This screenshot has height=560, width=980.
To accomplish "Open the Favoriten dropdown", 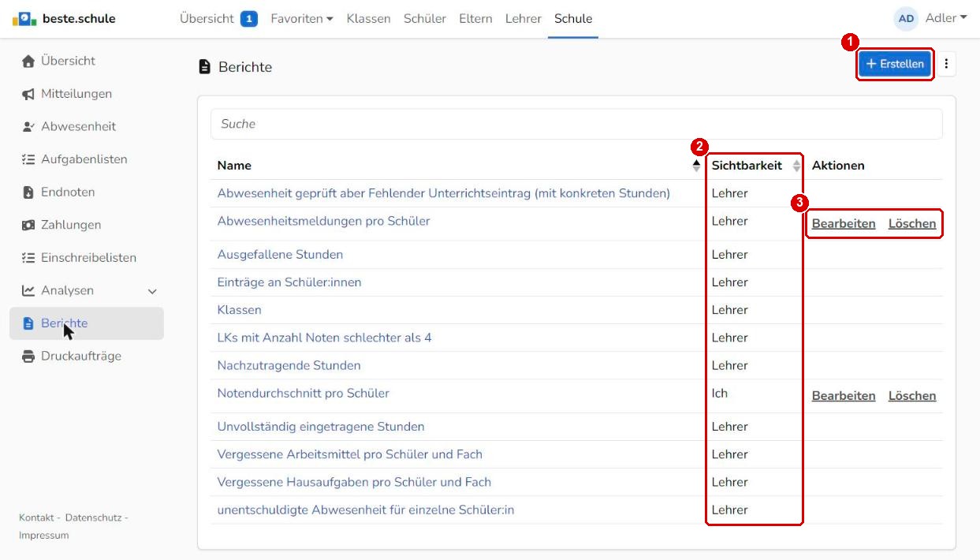I will 302,18.
